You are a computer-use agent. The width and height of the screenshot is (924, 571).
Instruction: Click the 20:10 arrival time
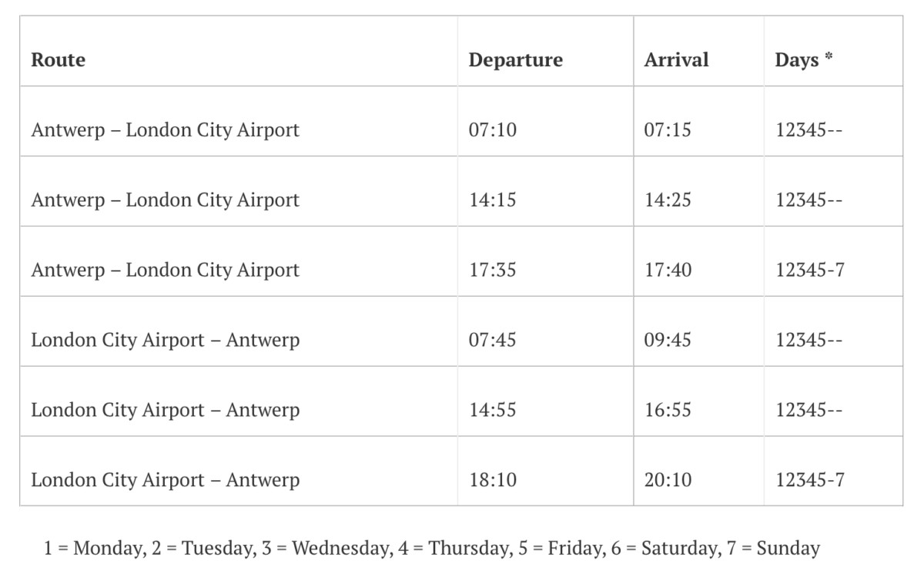[668, 480]
